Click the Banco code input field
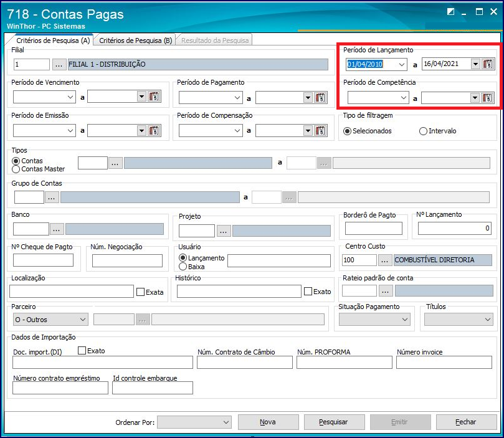The image size is (504, 438). 31,229
